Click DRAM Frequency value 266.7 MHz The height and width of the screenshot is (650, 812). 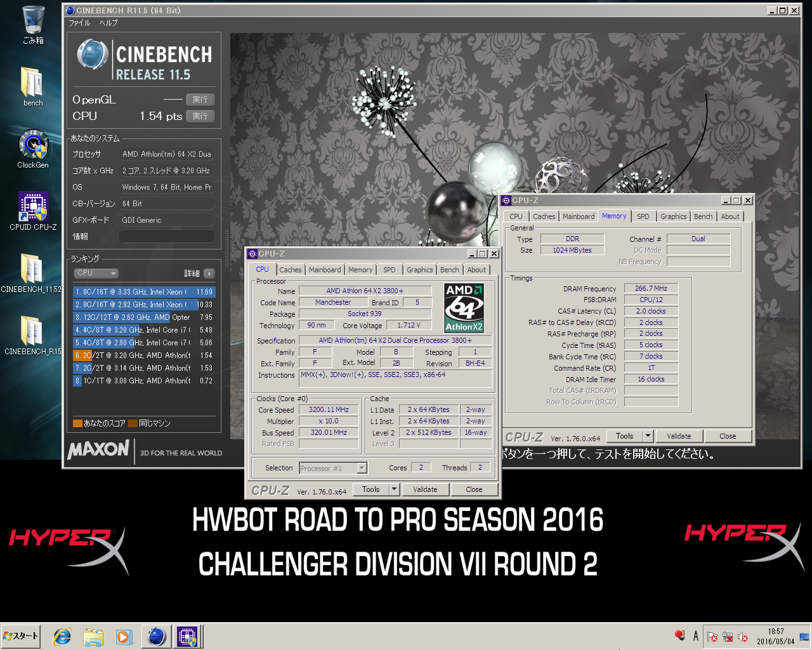pos(652,288)
